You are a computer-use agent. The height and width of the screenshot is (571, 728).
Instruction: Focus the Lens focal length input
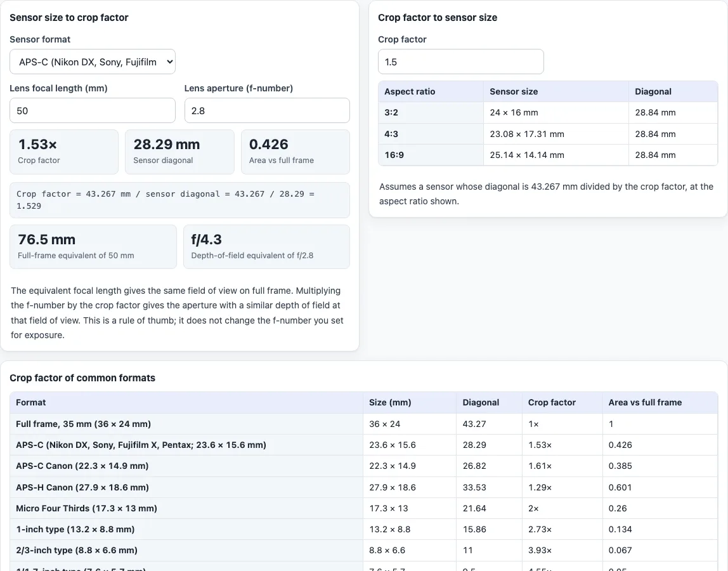(93, 110)
